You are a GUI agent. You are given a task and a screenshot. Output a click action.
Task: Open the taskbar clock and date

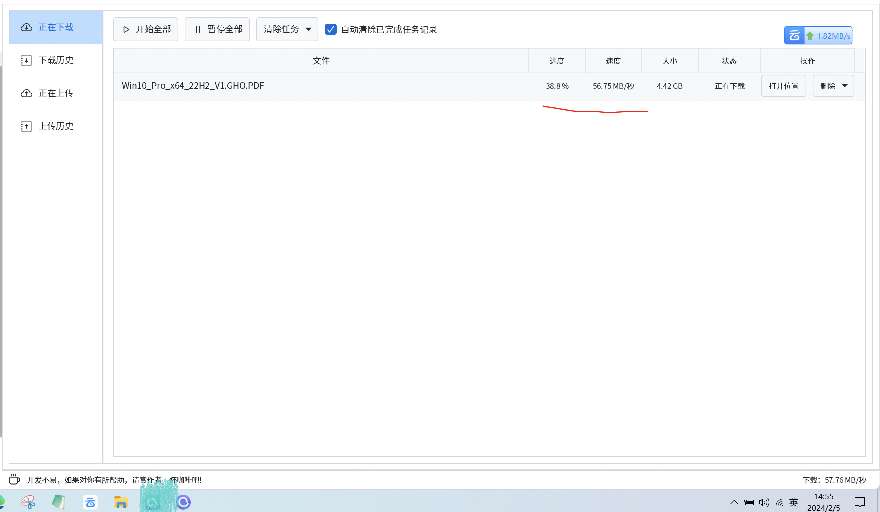(824, 502)
